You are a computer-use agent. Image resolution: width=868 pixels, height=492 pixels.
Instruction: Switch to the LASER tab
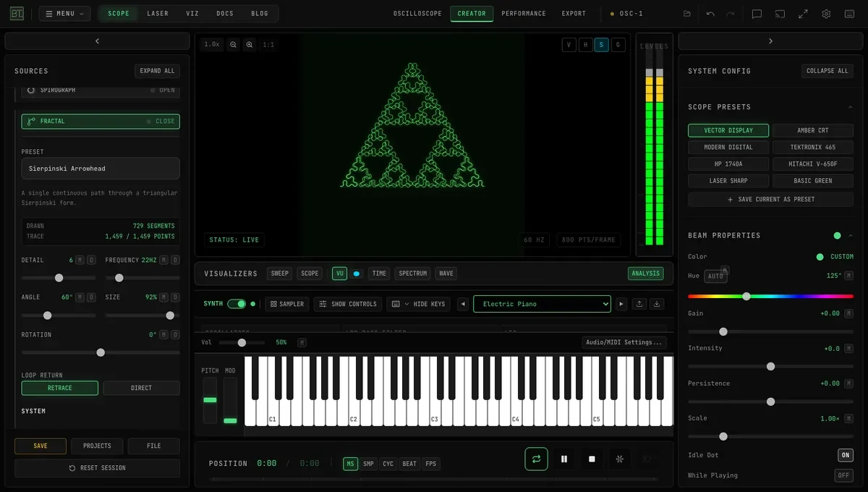tap(158, 14)
